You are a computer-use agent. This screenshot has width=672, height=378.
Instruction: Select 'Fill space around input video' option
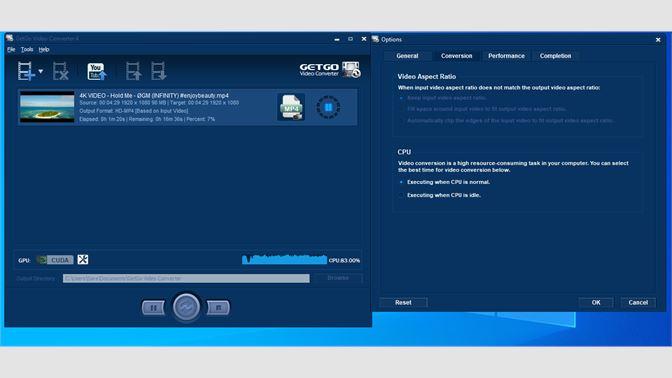click(483, 109)
